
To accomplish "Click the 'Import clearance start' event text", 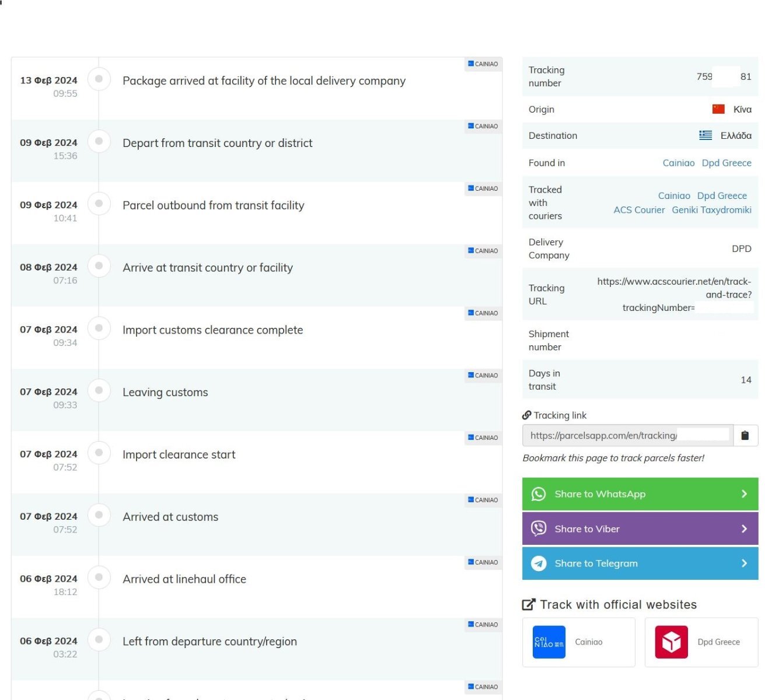I will (x=179, y=455).
